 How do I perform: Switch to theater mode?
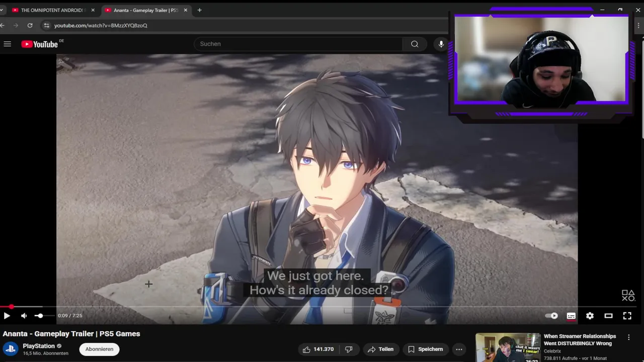608,316
